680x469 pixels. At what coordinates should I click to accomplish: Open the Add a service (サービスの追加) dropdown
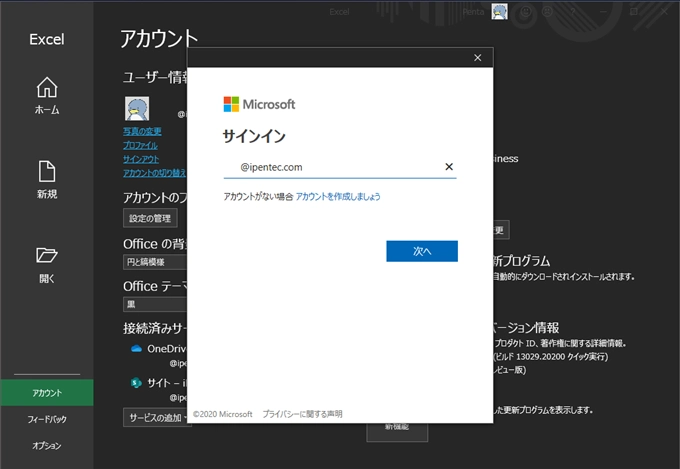click(157, 417)
